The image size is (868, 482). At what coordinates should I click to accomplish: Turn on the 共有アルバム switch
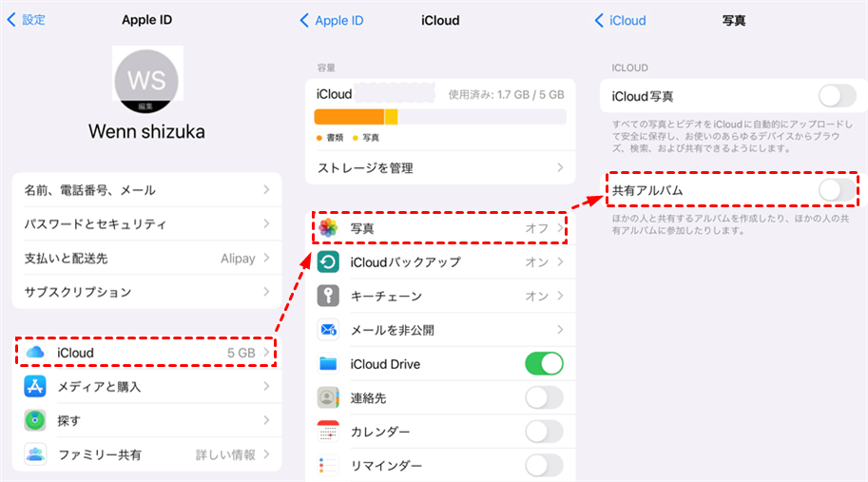[x=838, y=190]
